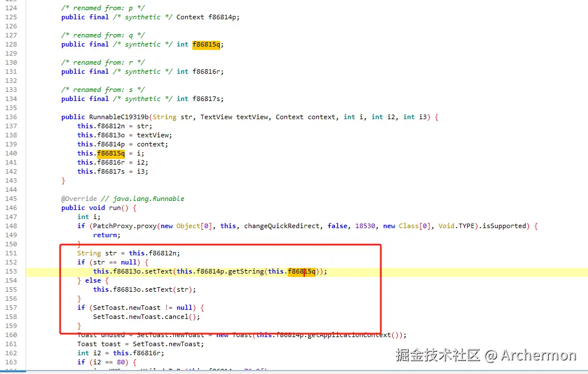Screen dimensions: 588x374
Task: Click 'this.f86813o = textView' assignment
Action: 124,135
